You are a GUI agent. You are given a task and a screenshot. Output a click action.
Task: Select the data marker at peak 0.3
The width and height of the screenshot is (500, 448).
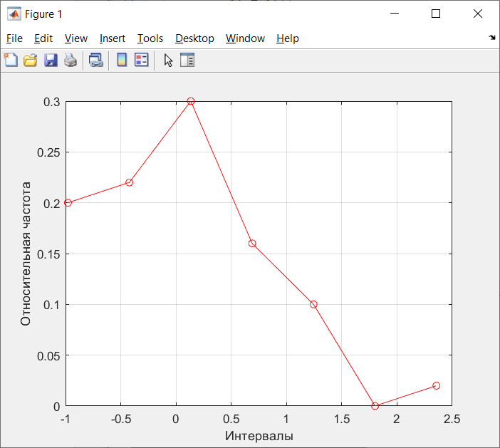click(191, 101)
